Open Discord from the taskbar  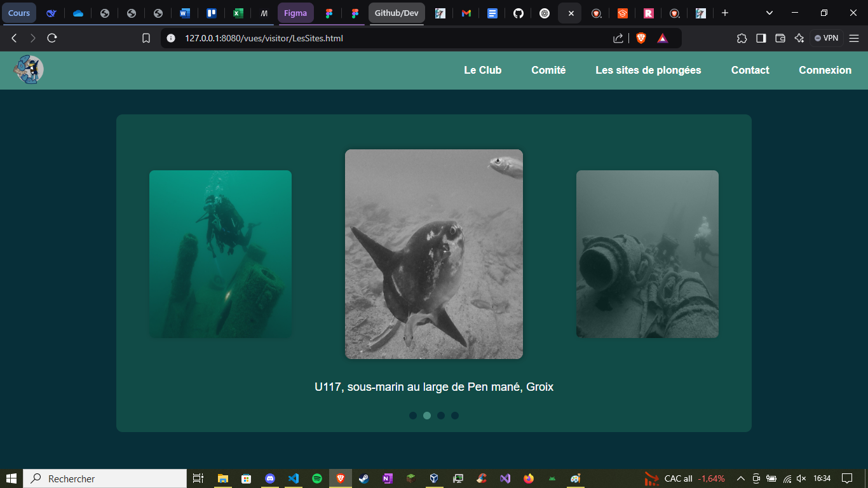(271, 478)
